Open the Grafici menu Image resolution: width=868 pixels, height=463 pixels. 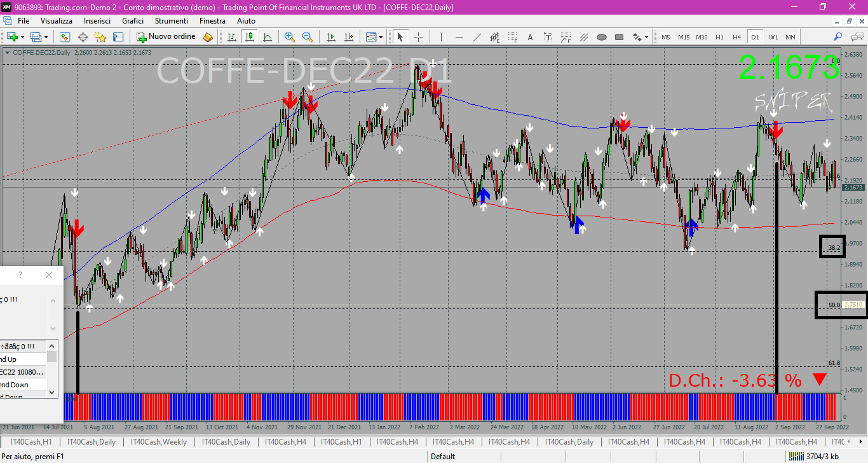(x=133, y=21)
